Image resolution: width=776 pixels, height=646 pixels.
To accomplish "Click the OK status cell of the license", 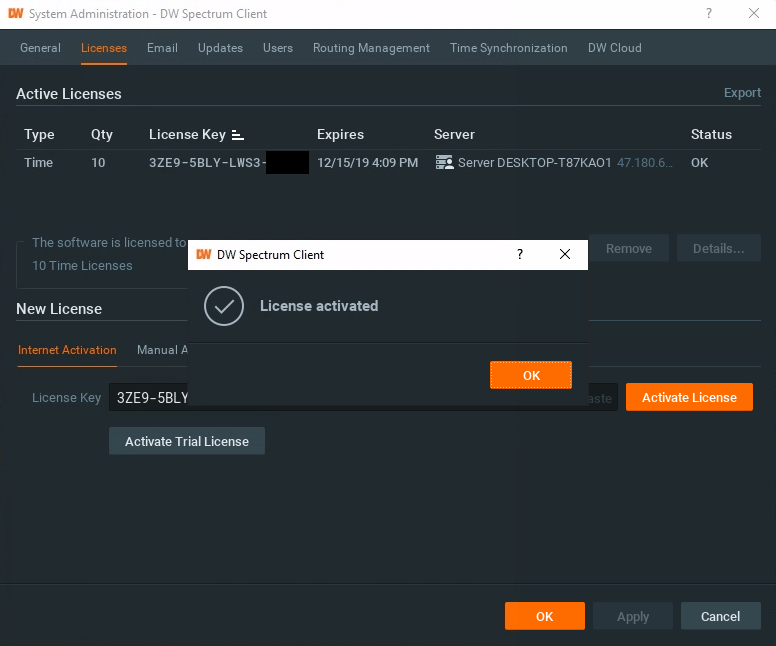I will 699,163.
